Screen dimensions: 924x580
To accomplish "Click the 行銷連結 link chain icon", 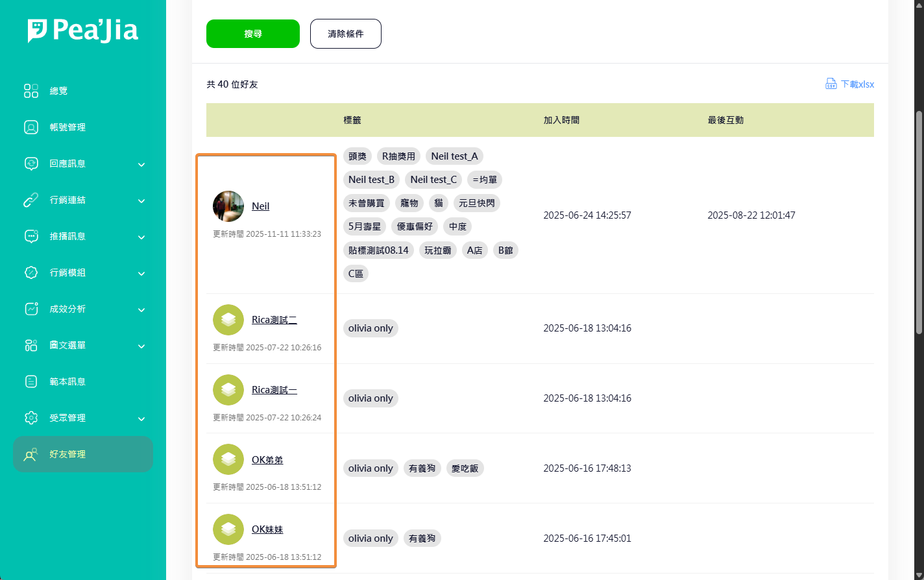I will click(31, 200).
